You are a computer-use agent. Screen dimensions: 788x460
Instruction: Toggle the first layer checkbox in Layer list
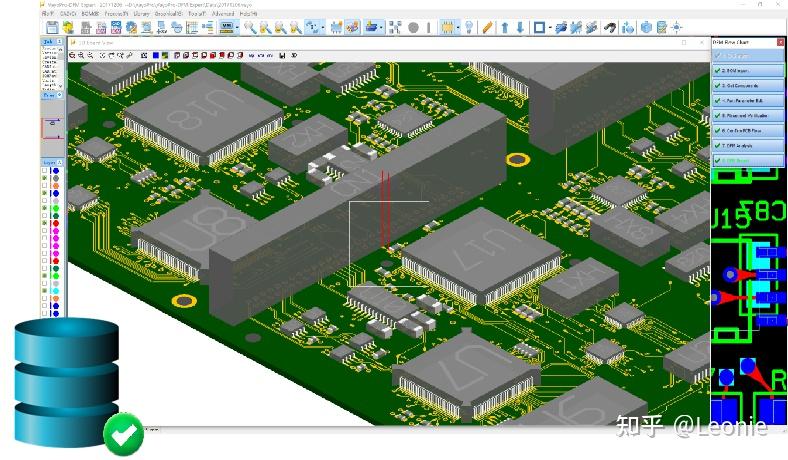(45, 170)
